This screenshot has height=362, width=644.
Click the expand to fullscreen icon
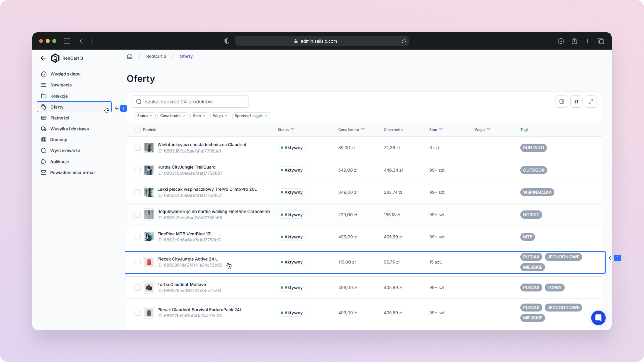coord(591,102)
